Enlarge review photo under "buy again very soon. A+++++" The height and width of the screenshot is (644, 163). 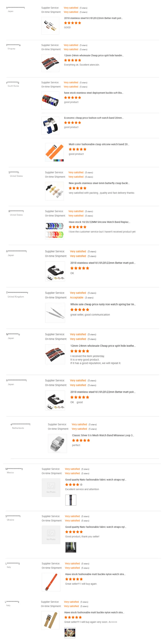(70, 633)
